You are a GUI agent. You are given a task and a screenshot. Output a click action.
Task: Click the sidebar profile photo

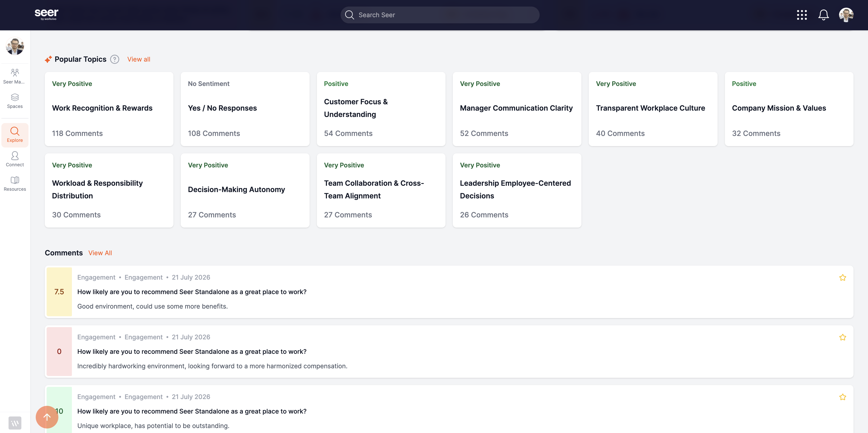tap(15, 46)
